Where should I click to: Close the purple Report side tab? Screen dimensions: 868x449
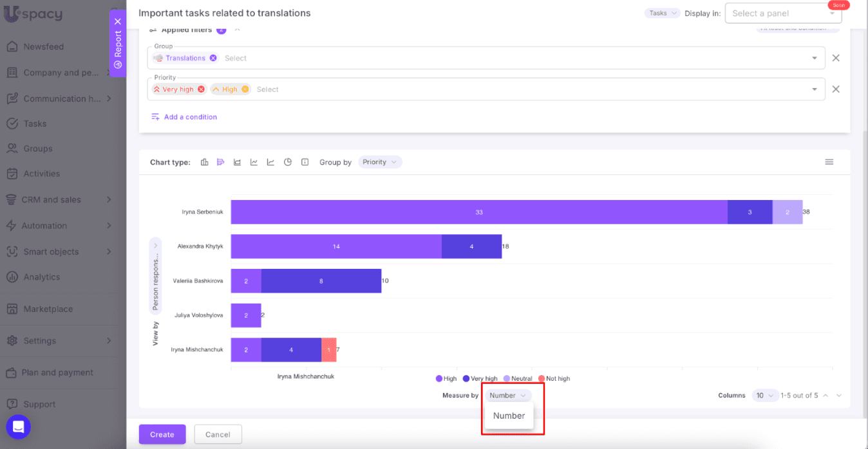118,21
